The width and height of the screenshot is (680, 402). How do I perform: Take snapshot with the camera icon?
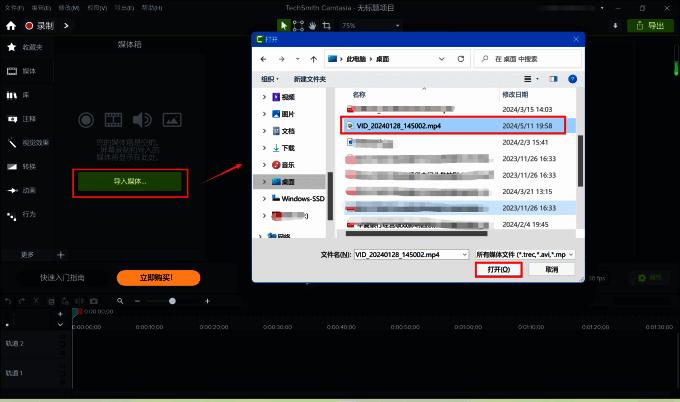pos(94,301)
